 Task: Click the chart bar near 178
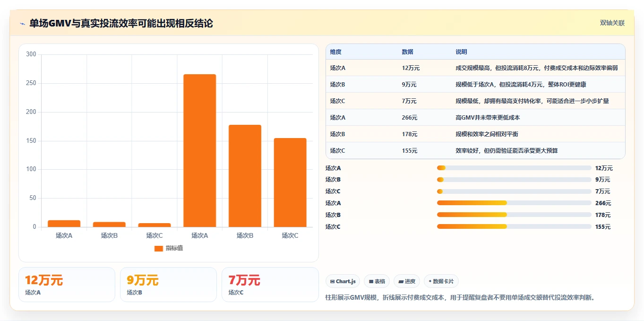click(245, 176)
